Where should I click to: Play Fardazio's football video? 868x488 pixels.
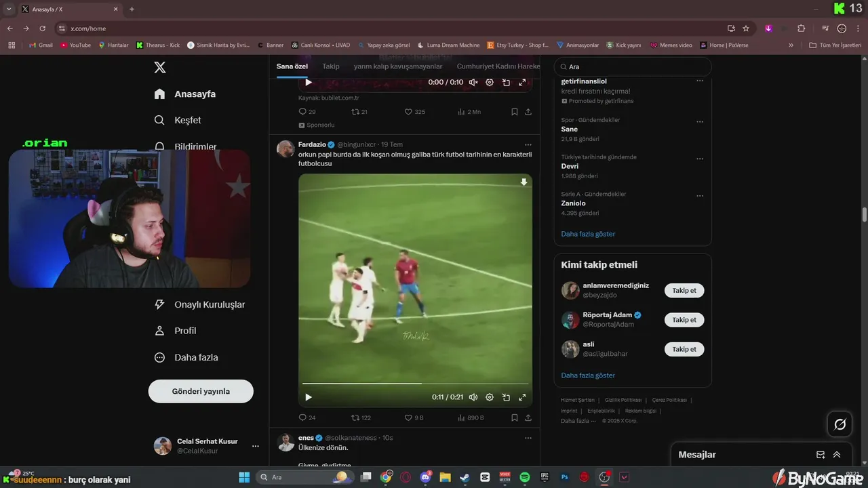click(x=309, y=397)
